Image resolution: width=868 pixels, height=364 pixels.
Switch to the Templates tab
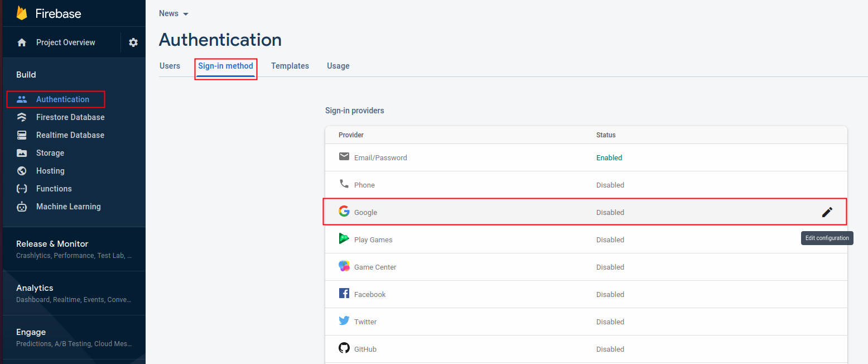pyautogui.click(x=290, y=66)
